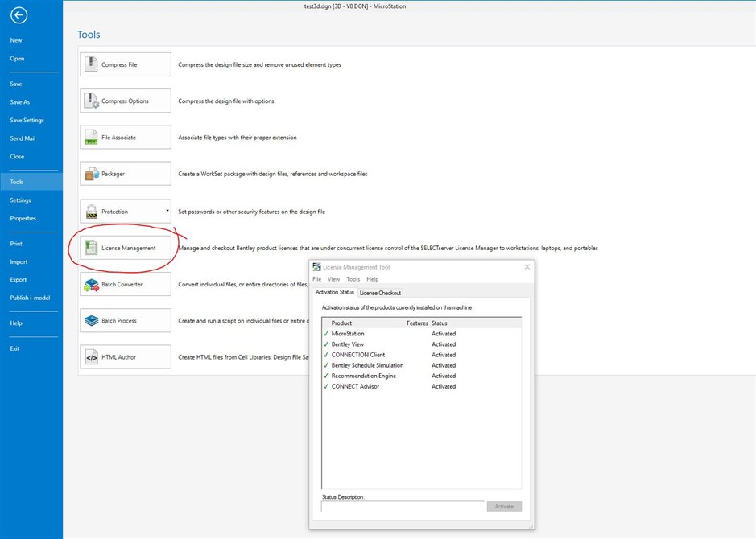This screenshot has height=539, width=756.
Task: Open the Help menu in License Management Tool
Action: click(372, 279)
